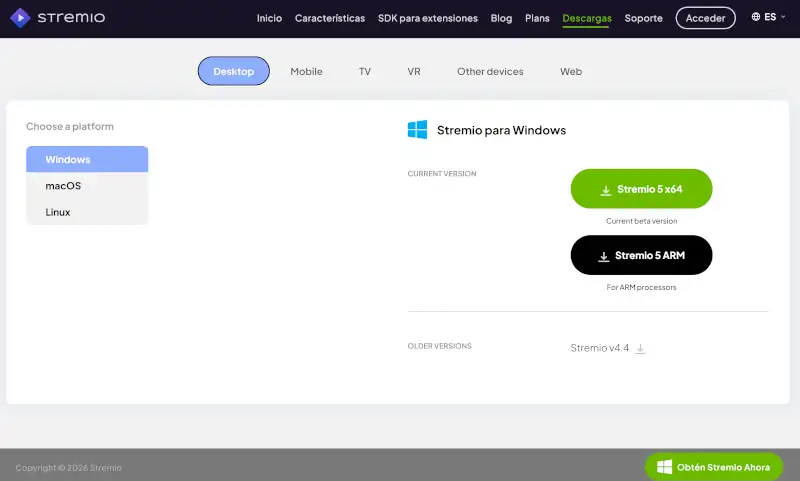Switch to the VR tab
The height and width of the screenshot is (481, 800).
point(414,71)
